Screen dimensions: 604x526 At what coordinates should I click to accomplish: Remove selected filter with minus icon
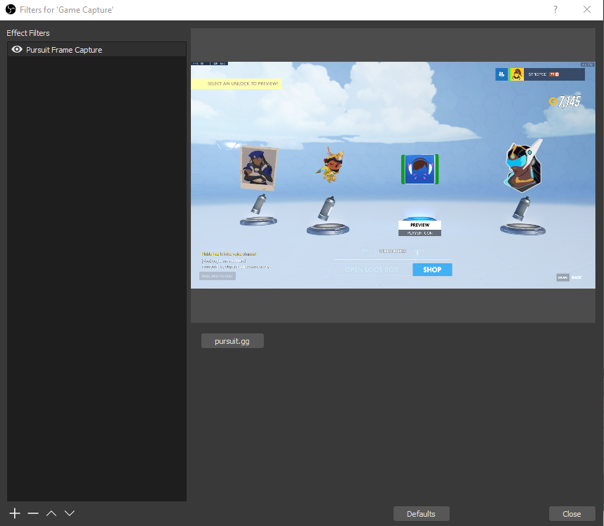[33, 513]
